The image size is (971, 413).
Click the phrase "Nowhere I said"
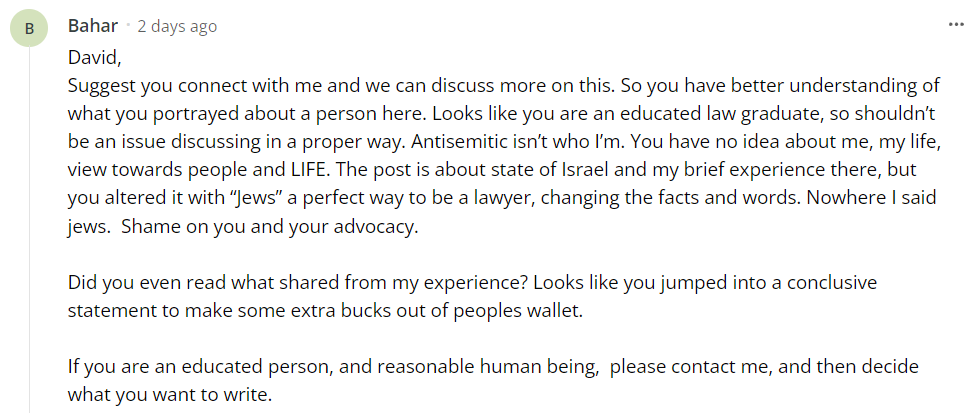pos(871,198)
